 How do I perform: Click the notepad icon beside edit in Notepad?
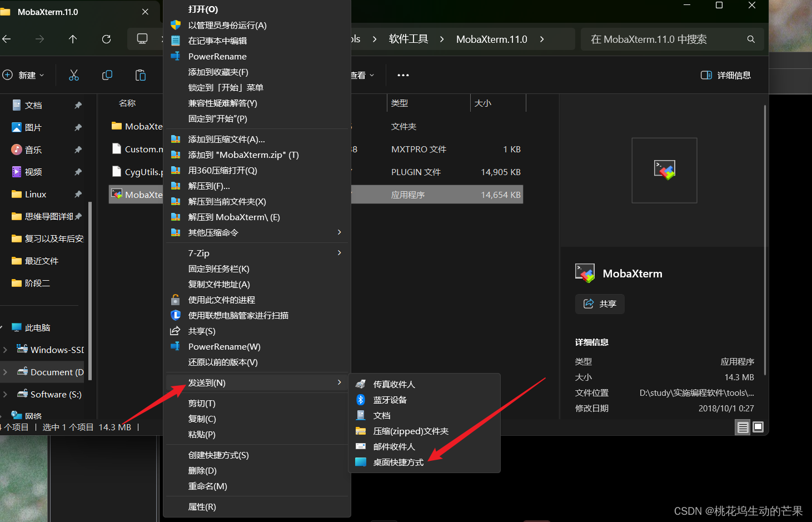(x=176, y=41)
